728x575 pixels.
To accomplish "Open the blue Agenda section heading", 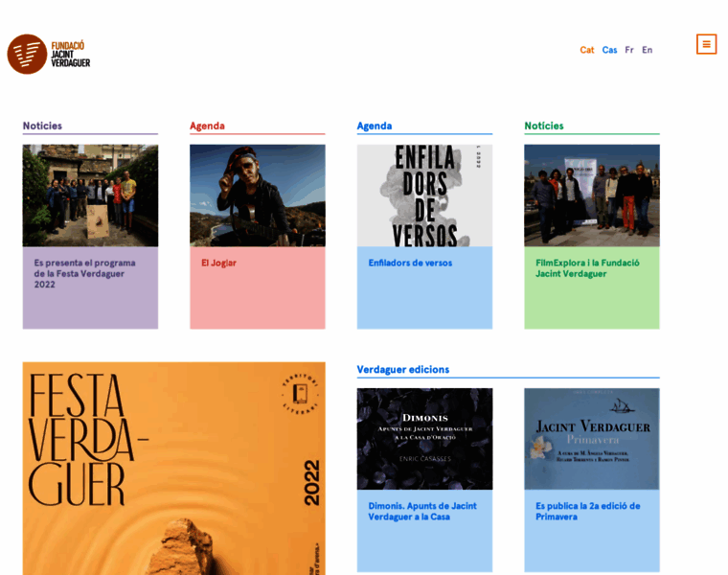I will point(375,126).
